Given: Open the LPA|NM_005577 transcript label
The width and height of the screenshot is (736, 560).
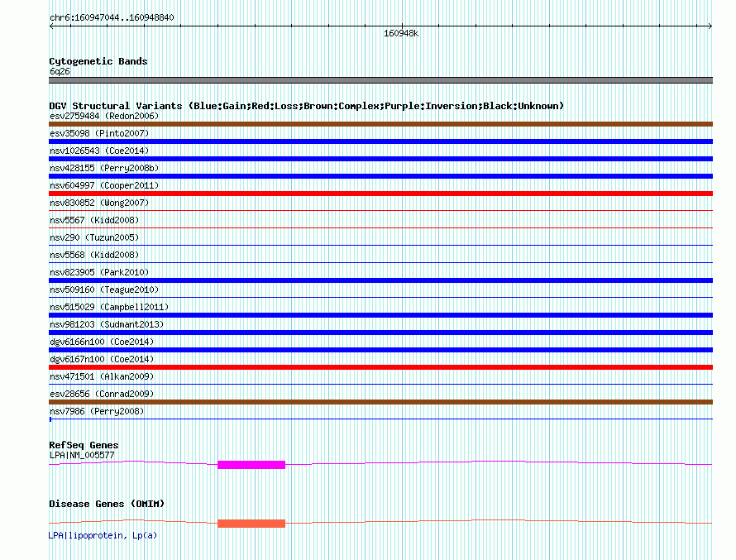Looking at the screenshot, I should click(82, 455).
